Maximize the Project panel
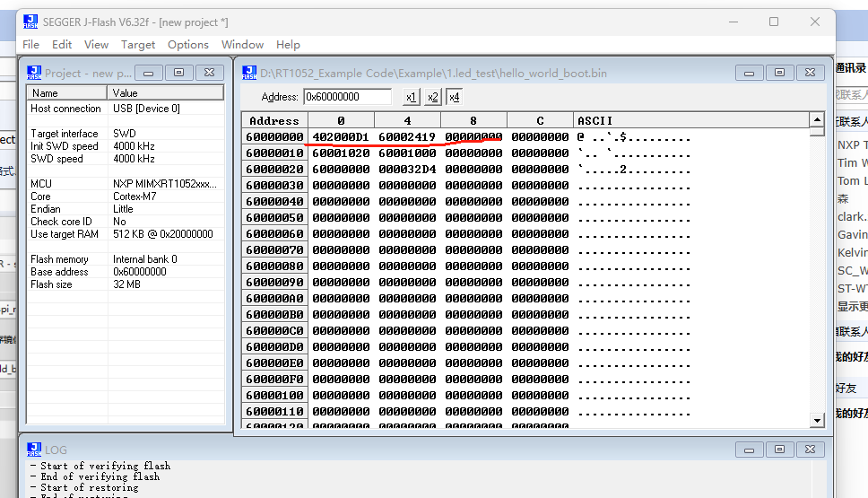The image size is (868, 498). [178, 73]
